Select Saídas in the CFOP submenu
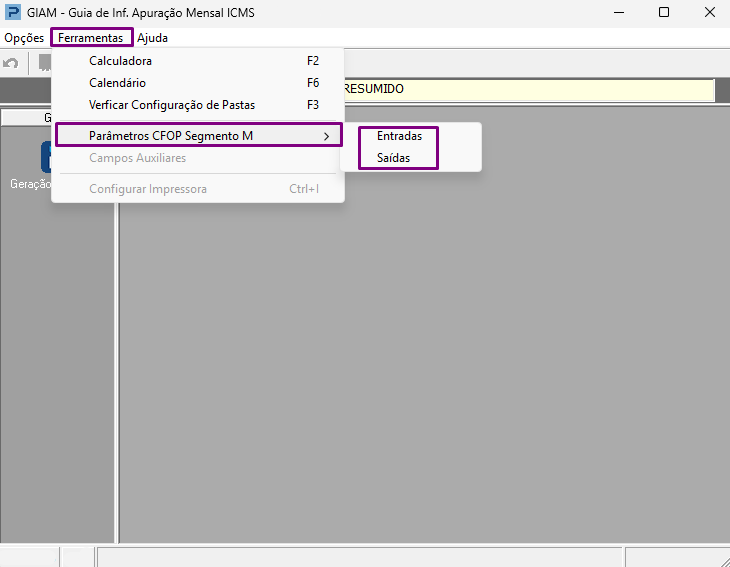The image size is (730, 567). (393, 158)
